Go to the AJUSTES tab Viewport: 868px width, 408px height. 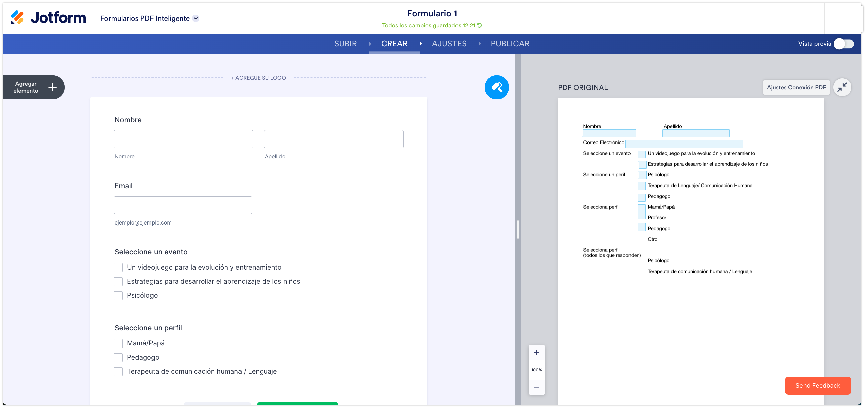449,44
